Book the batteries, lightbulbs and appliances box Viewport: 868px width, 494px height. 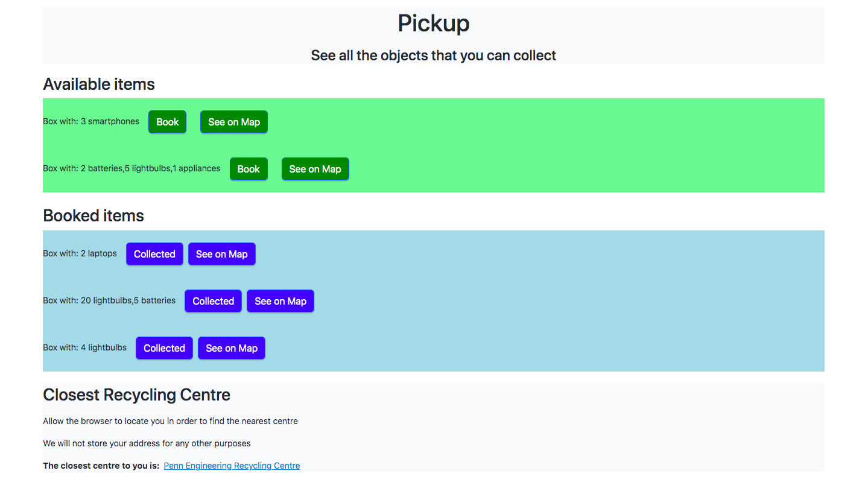coord(248,169)
